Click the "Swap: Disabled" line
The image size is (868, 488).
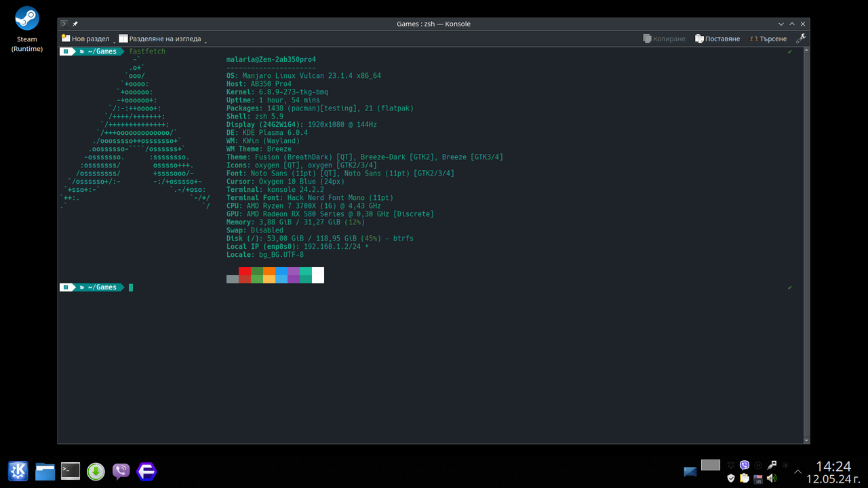[x=255, y=230]
